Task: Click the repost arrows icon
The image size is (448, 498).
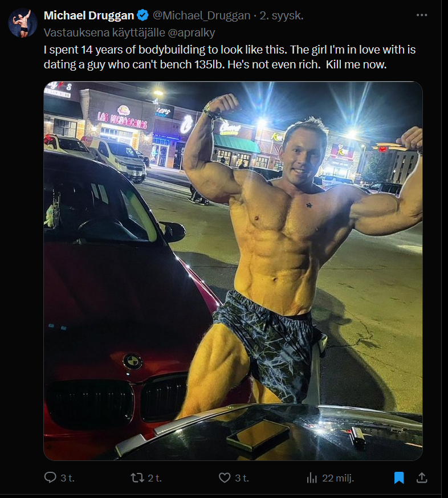Action: (x=137, y=477)
